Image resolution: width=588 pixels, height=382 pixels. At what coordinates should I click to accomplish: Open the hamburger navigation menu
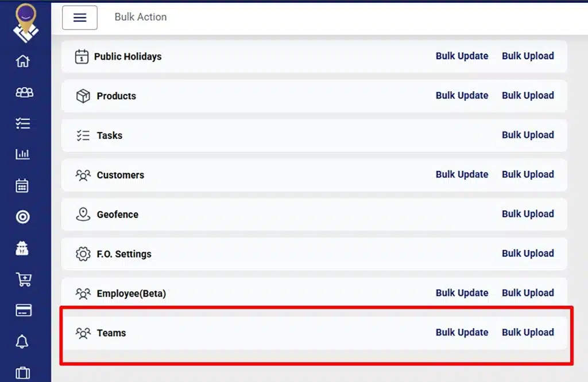pos(79,17)
